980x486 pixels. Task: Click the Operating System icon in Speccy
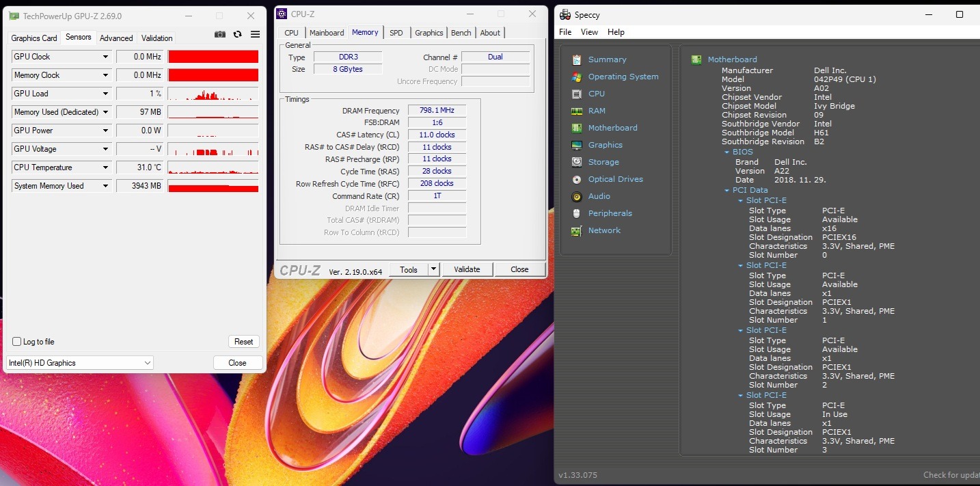(x=577, y=77)
